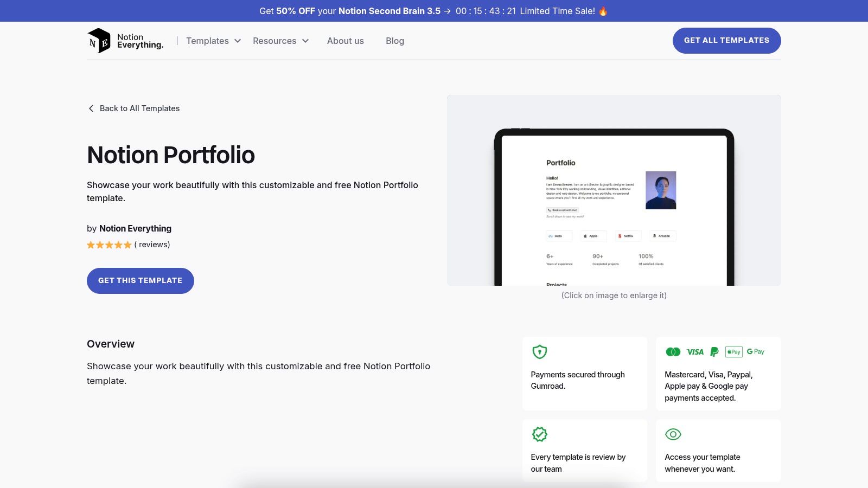Click the Mastercard logo icon

click(673, 352)
